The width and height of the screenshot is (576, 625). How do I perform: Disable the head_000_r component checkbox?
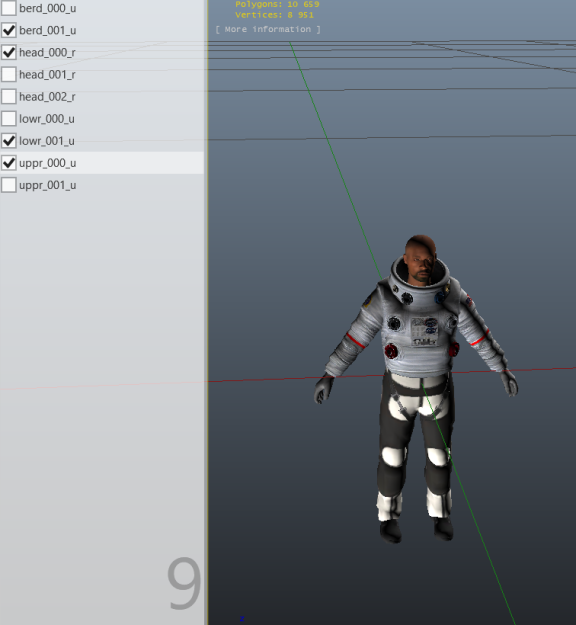[9, 52]
